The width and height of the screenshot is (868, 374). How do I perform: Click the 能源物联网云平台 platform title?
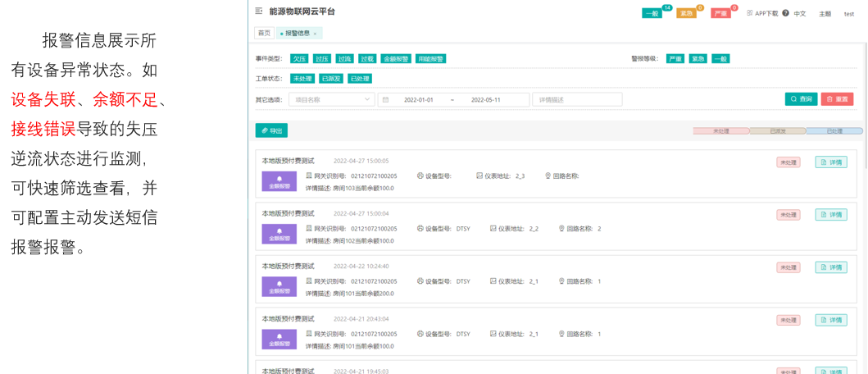coord(302,11)
